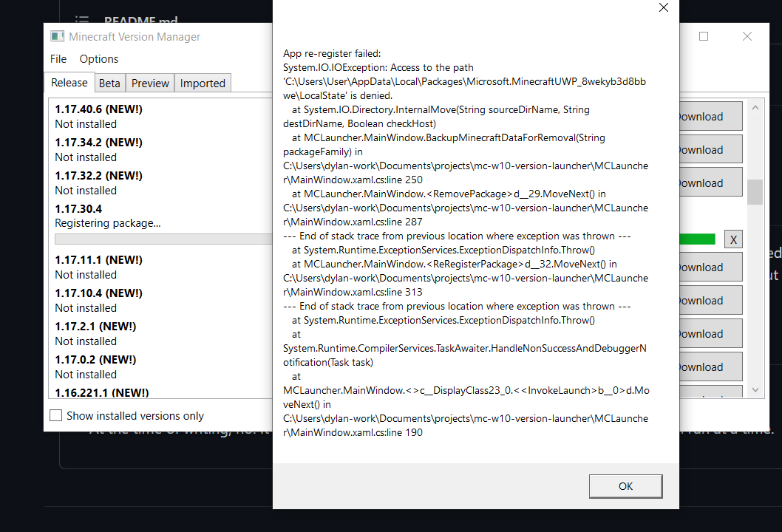The image size is (782, 532).
Task: Switch to the Preview tab
Action: [x=149, y=83]
